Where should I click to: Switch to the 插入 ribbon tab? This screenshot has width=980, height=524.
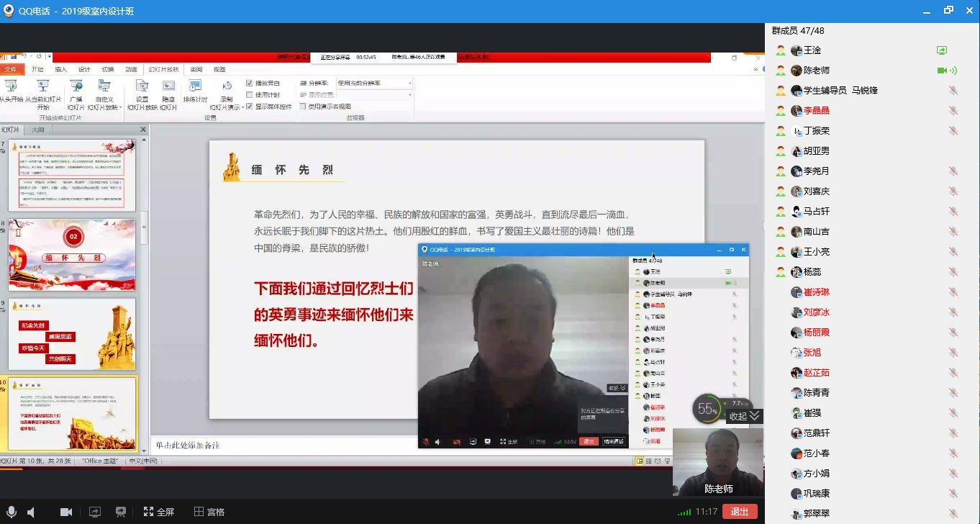[x=61, y=70]
